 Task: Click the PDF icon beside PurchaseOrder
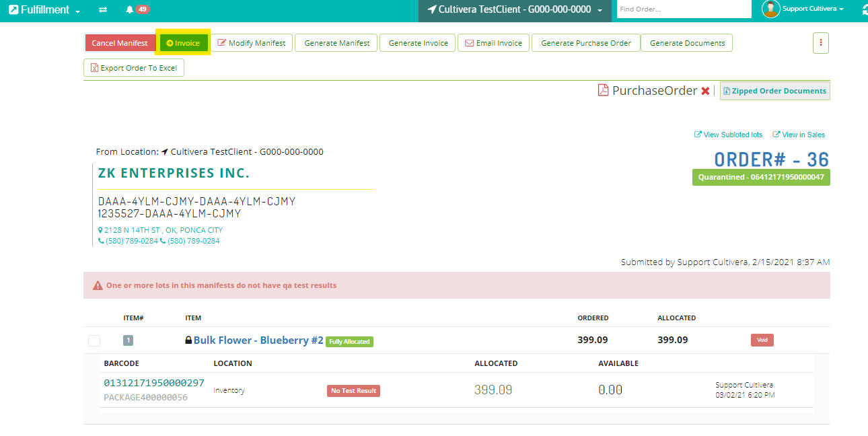[604, 90]
